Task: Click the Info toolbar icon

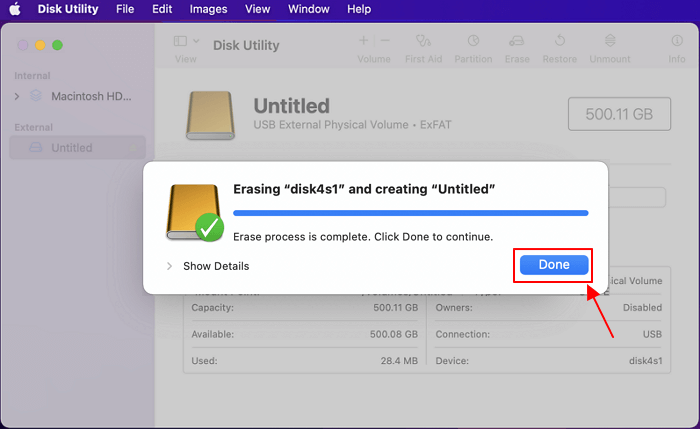Action: 677,42
